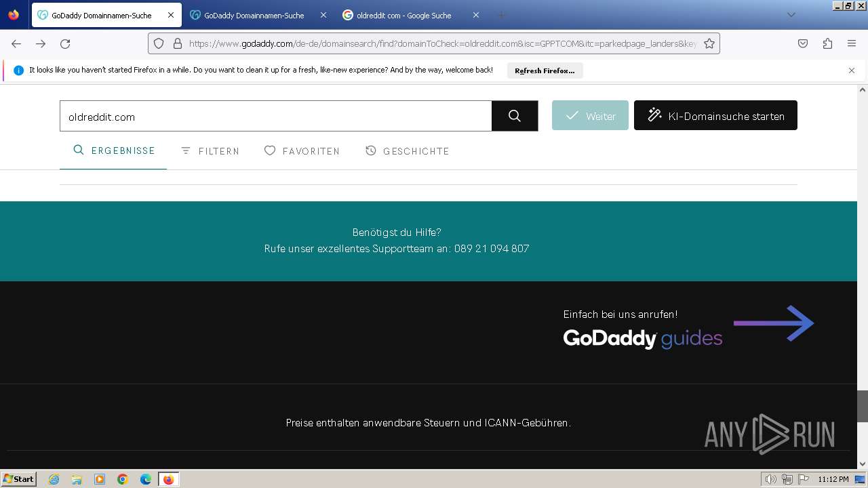Select the active GoDaddy Domainnamen-Suche tab
The width and height of the screenshot is (868, 488).
(106, 15)
